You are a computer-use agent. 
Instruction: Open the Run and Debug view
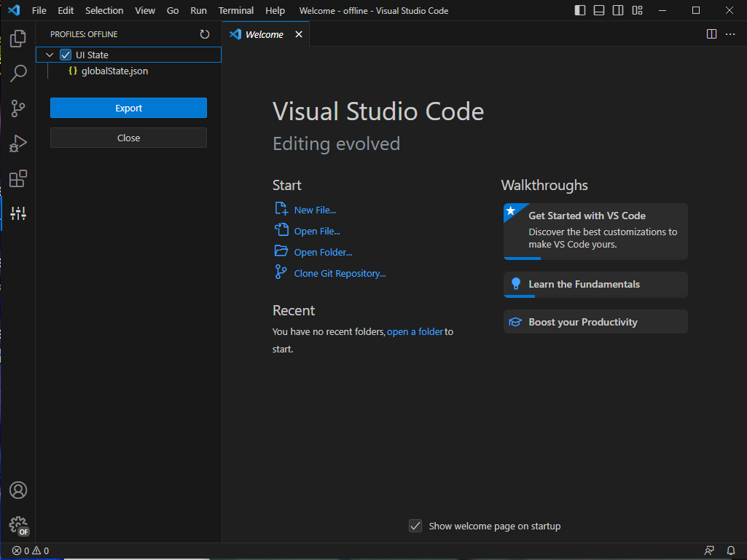click(x=17, y=143)
